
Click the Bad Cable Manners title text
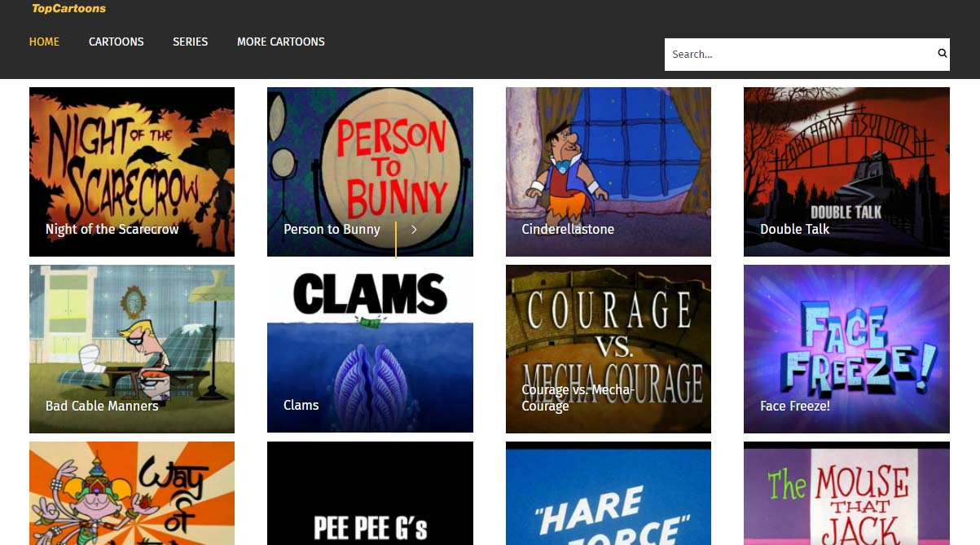(102, 405)
